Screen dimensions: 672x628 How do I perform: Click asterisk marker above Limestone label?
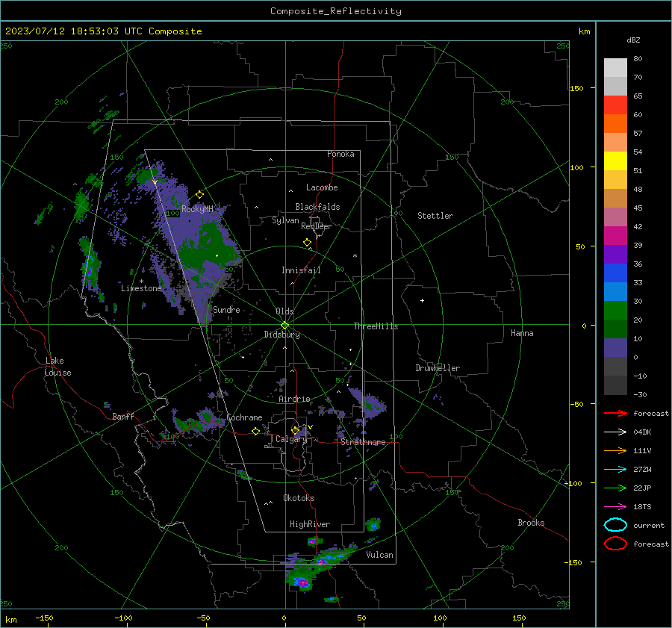click(141, 282)
